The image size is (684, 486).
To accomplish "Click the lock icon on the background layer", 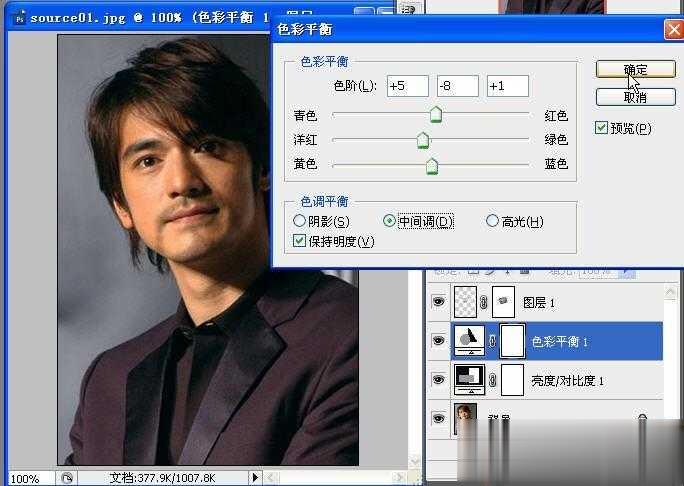I will 642,419.
